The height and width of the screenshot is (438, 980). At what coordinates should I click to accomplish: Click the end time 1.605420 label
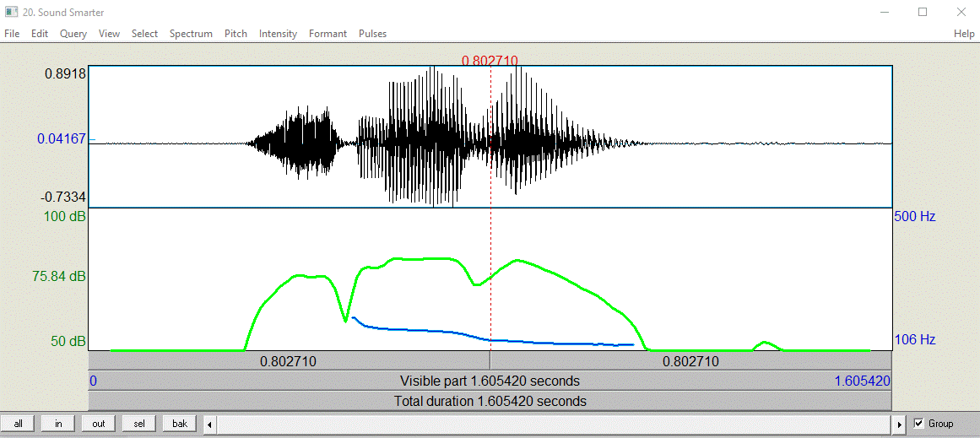(863, 381)
